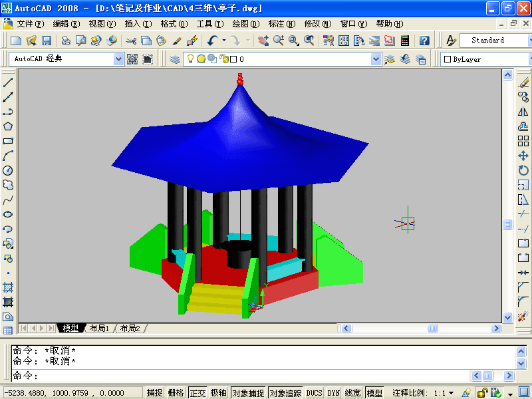Select the Move tool in modify toolbar

click(x=523, y=156)
